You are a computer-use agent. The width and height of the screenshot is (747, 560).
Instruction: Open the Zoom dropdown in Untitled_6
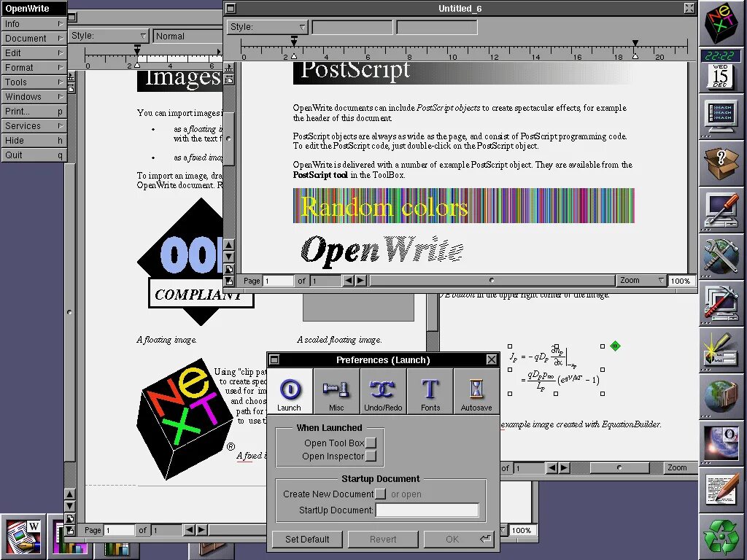(x=641, y=281)
